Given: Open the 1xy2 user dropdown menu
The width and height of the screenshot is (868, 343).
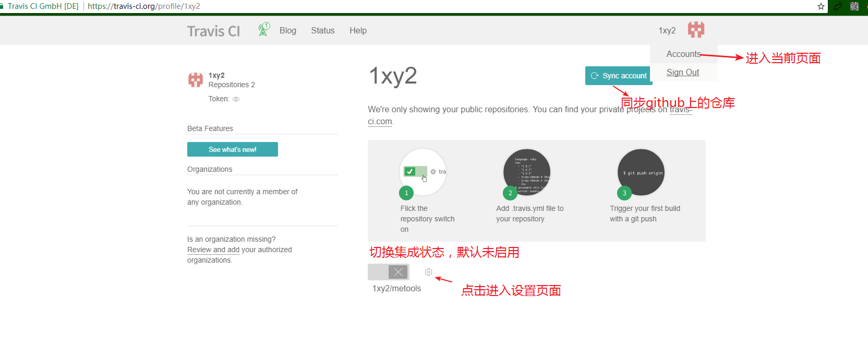Looking at the screenshot, I should point(667,31).
